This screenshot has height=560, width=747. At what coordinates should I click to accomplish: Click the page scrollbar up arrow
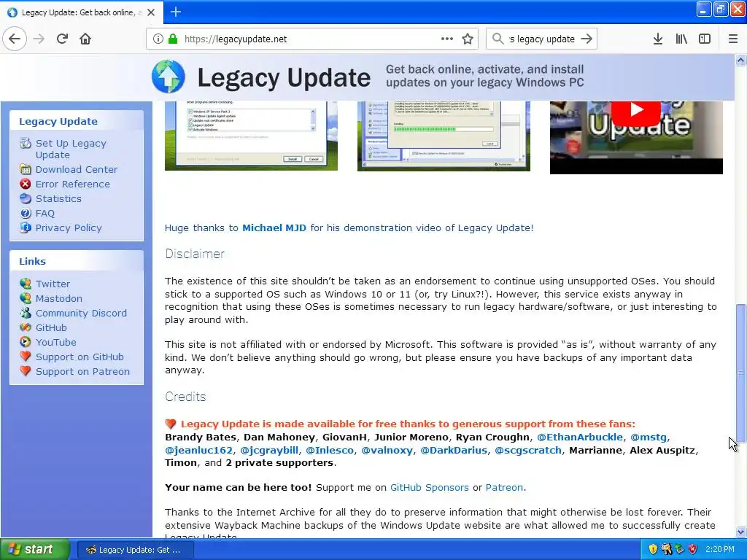[740, 60]
